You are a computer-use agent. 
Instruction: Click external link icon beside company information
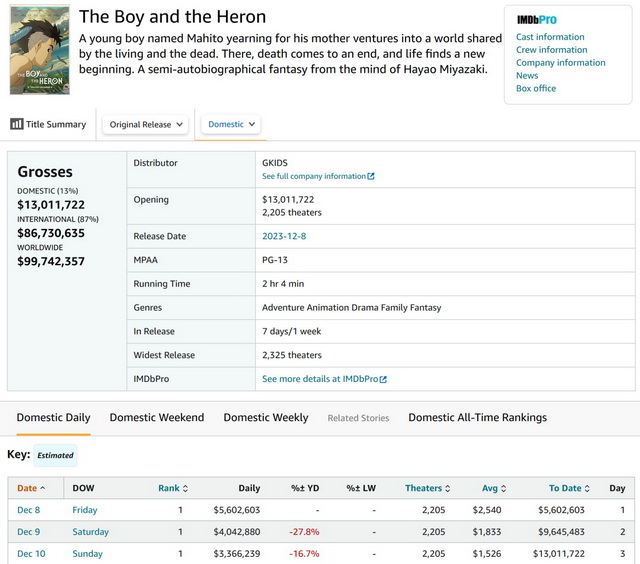(x=371, y=176)
